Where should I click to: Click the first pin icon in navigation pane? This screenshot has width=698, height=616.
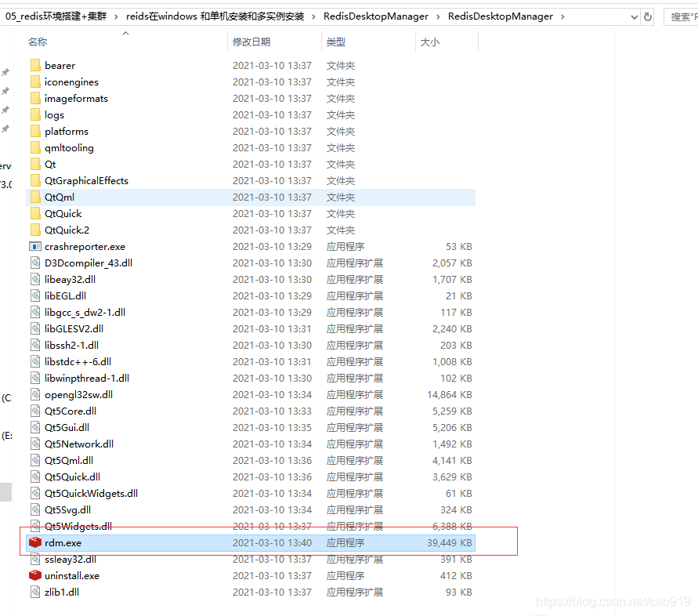click(5, 72)
